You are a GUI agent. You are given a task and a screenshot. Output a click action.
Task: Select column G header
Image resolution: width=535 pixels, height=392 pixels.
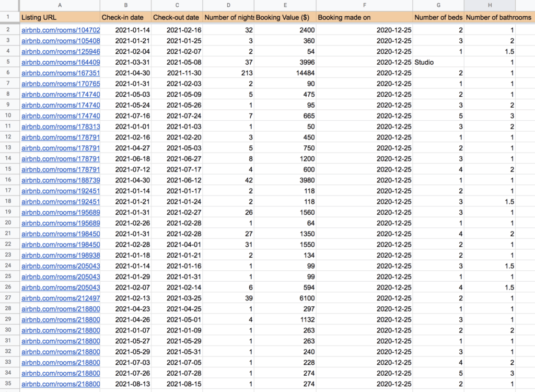click(438, 5)
